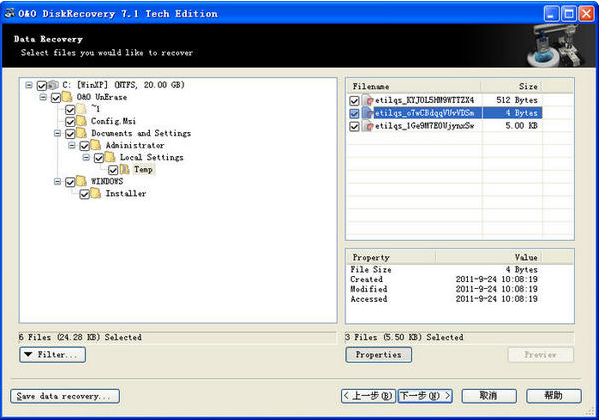Image resolution: width=601 pixels, height=420 pixels.
Task: Collapse the C: [WinXP] drive node
Action: [x=29, y=85]
